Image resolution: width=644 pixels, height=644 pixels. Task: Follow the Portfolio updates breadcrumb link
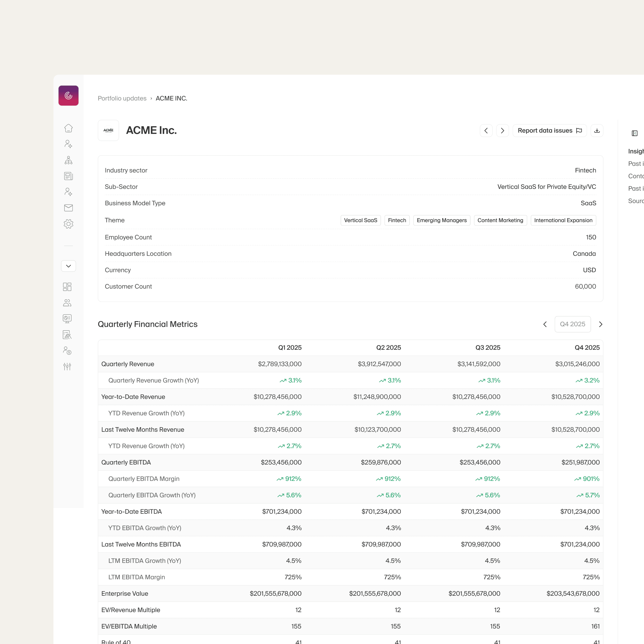pyautogui.click(x=122, y=98)
